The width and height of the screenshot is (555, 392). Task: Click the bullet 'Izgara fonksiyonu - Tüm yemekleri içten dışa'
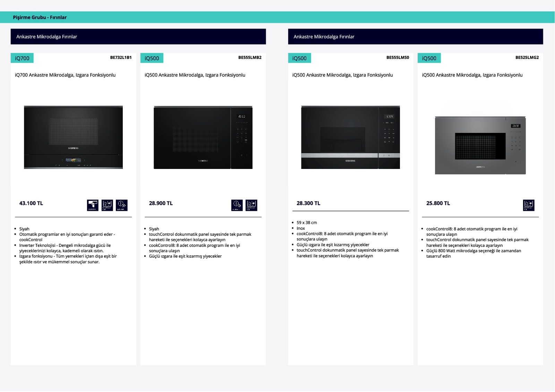coord(68,259)
